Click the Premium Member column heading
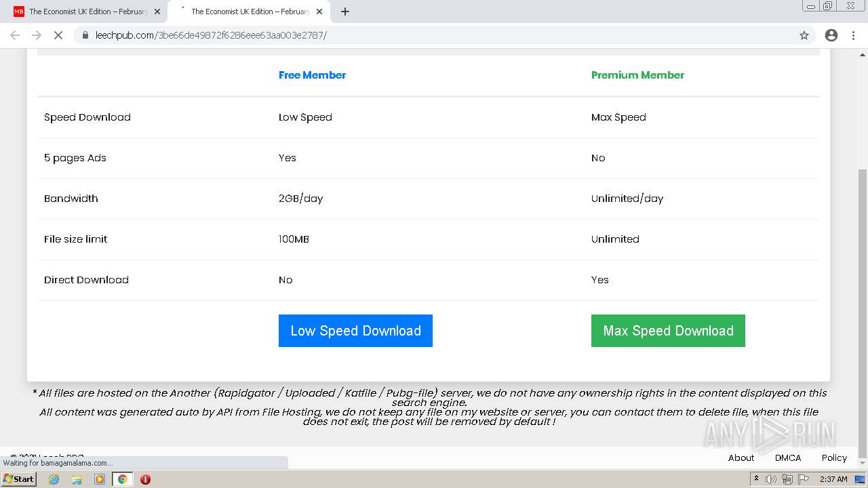868x488 pixels. [637, 75]
